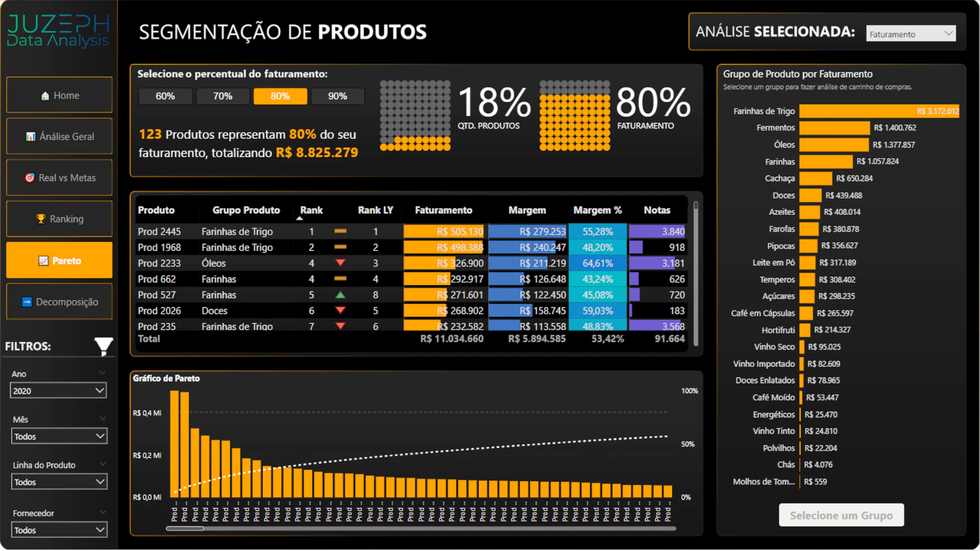Go to the Home page
Viewport: 980px width, 551px height.
click(x=59, y=95)
